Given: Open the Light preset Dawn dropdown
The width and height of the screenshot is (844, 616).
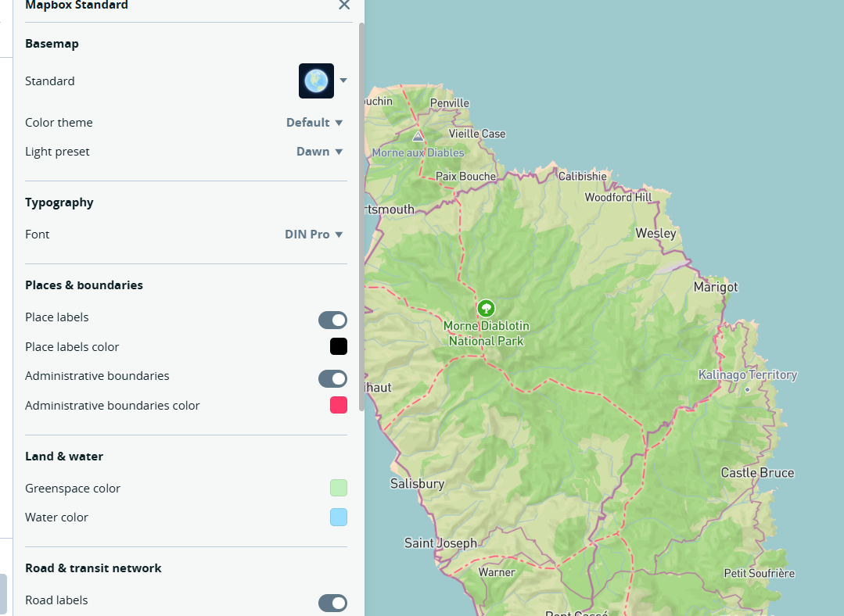Looking at the screenshot, I should (x=319, y=152).
